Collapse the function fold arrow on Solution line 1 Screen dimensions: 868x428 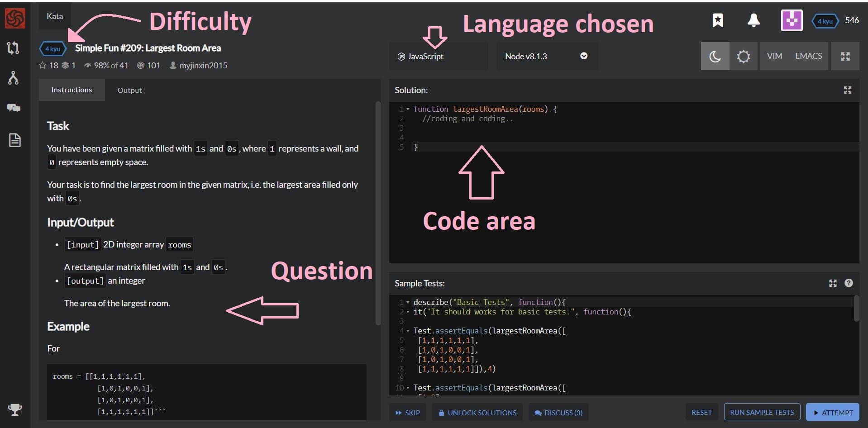click(408, 109)
